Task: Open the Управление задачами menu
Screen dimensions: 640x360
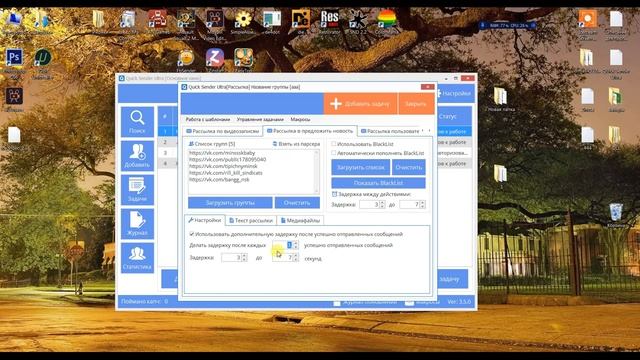Action: click(260, 120)
